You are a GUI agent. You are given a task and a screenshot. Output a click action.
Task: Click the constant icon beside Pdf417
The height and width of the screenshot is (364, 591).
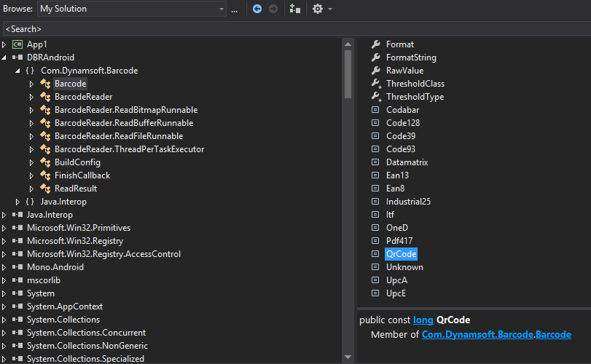[376, 241]
